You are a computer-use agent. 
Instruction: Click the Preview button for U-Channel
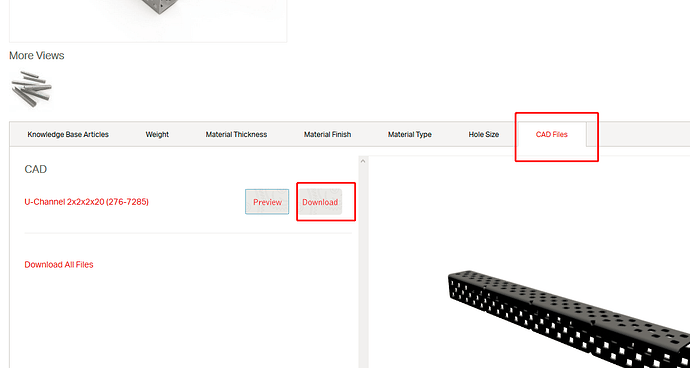267,202
